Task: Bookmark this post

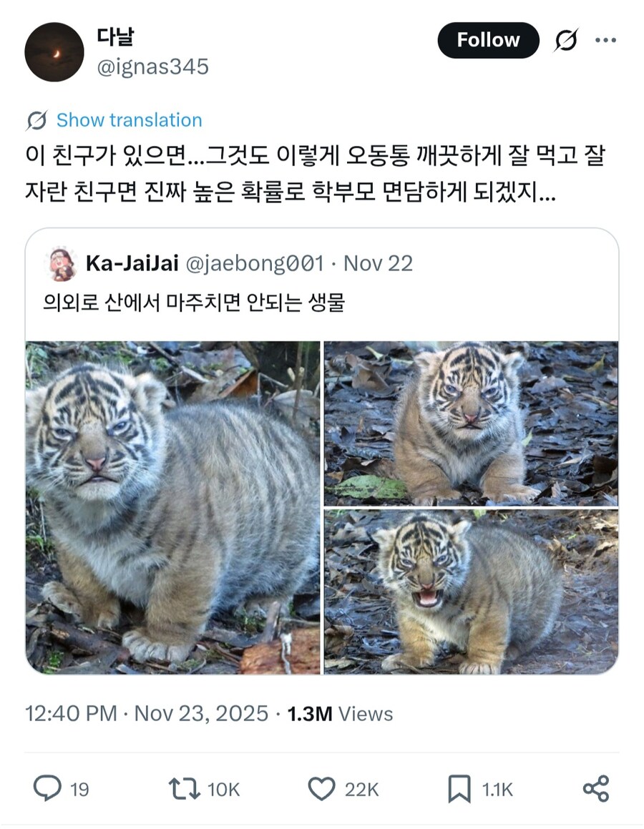Action: coord(459,788)
